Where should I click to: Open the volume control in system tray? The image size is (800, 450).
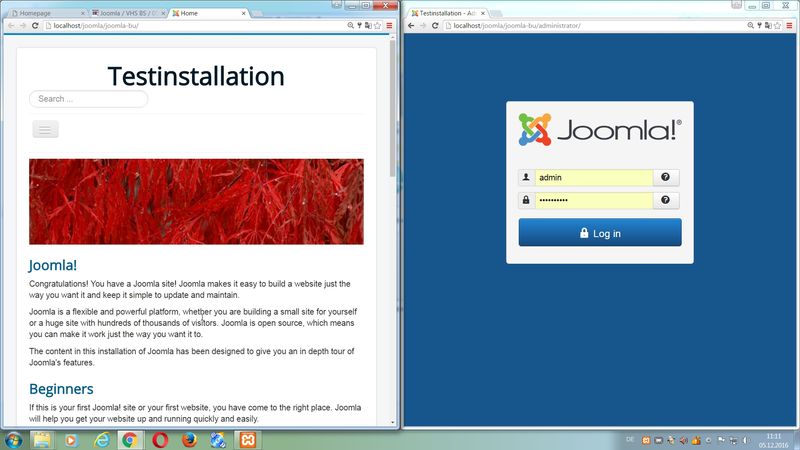pyautogui.click(x=745, y=440)
